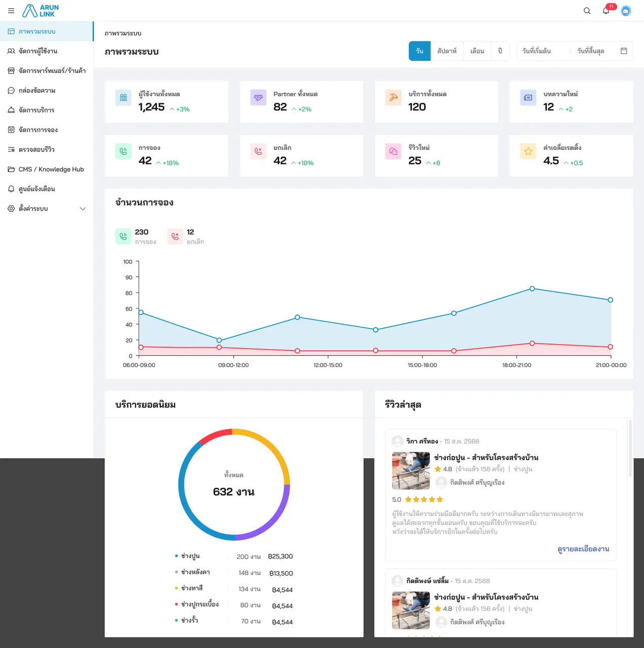Switch period to เดือน
The width and height of the screenshot is (644, 648).
pyautogui.click(x=477, y=51)
